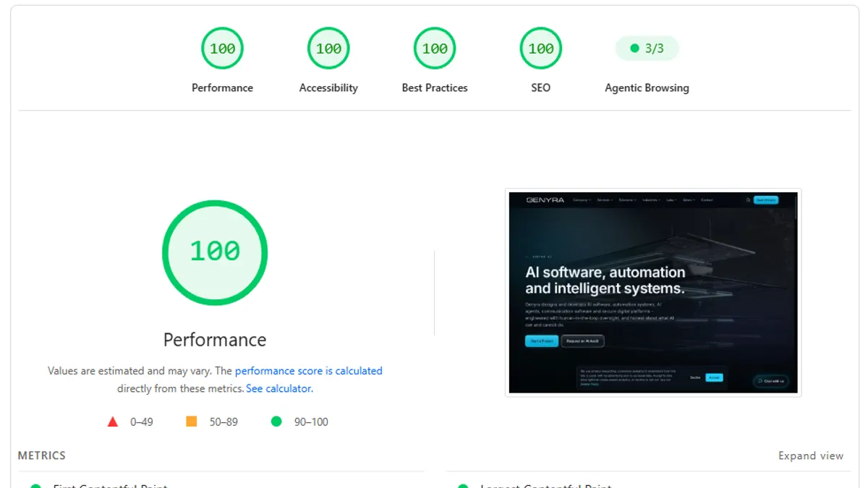Click the 'Accessibility' label text
The image size is (868, 488).
click(x=328, y=87)
